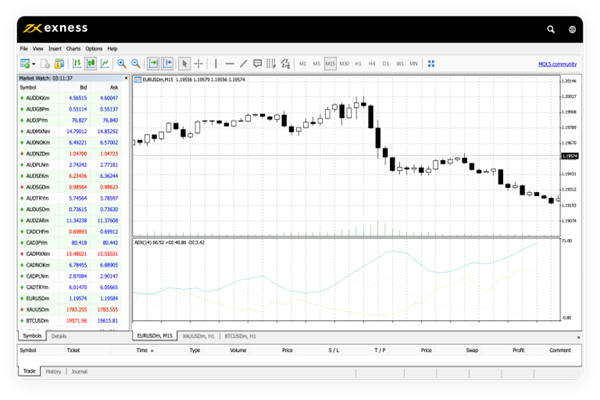
Task: Switch to BTCUSDm, H1 chart tab
Action: coord(240,336)
